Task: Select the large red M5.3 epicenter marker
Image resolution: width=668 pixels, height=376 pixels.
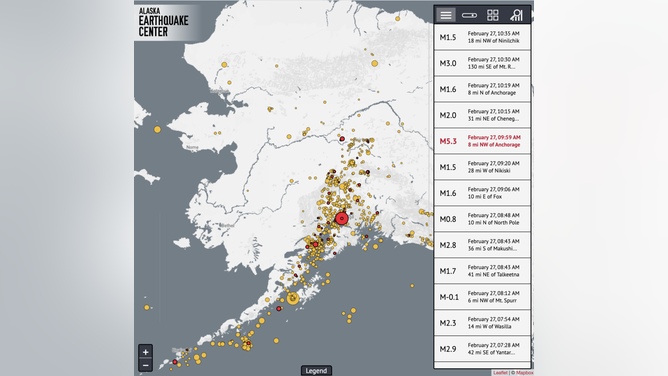Action: (342, 218)
